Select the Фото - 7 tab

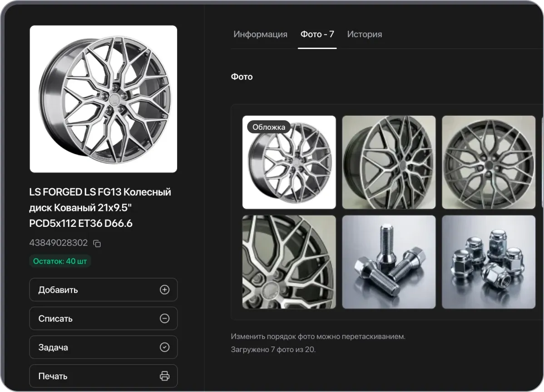pos(317,34)
